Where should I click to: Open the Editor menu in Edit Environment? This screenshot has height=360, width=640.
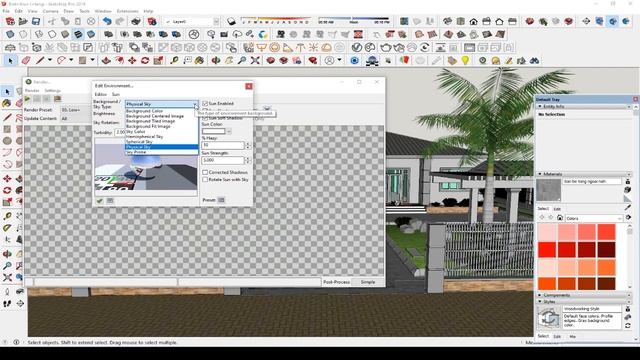100,94
